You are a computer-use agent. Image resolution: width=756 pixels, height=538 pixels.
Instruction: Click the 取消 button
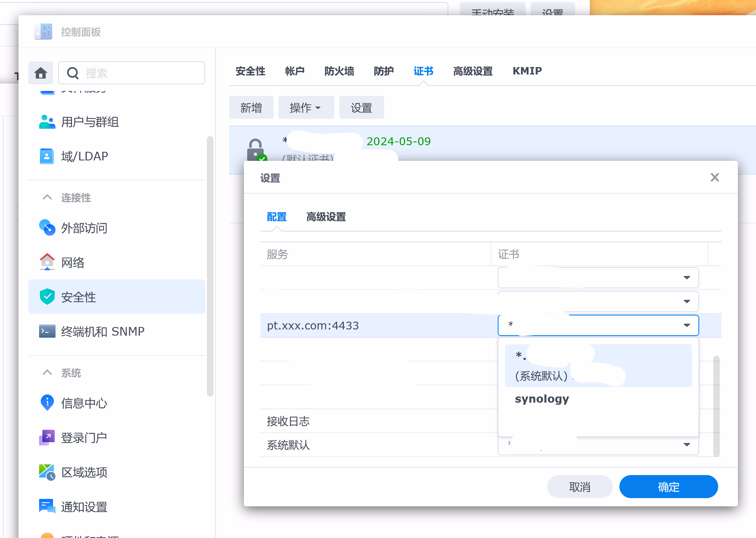point(579,487)
